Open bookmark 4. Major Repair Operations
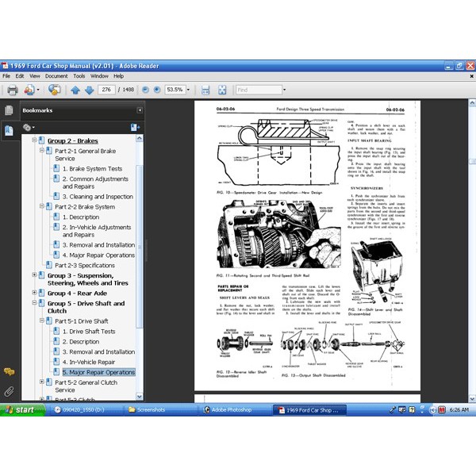The height and width of the screenshot is (476, 476). click(x=98, y=255)
